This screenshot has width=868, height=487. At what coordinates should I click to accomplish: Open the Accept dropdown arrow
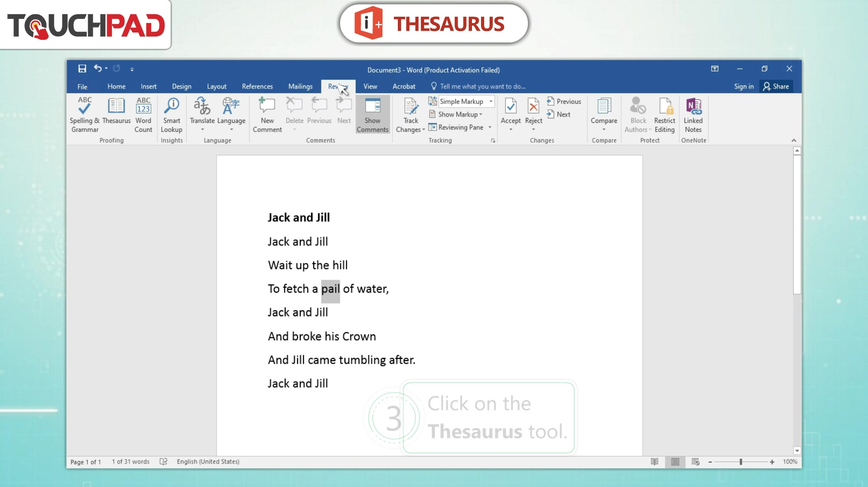(511, 130)
